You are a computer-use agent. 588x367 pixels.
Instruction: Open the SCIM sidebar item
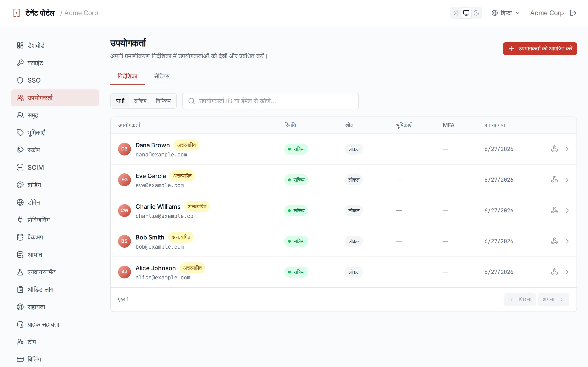55,167
